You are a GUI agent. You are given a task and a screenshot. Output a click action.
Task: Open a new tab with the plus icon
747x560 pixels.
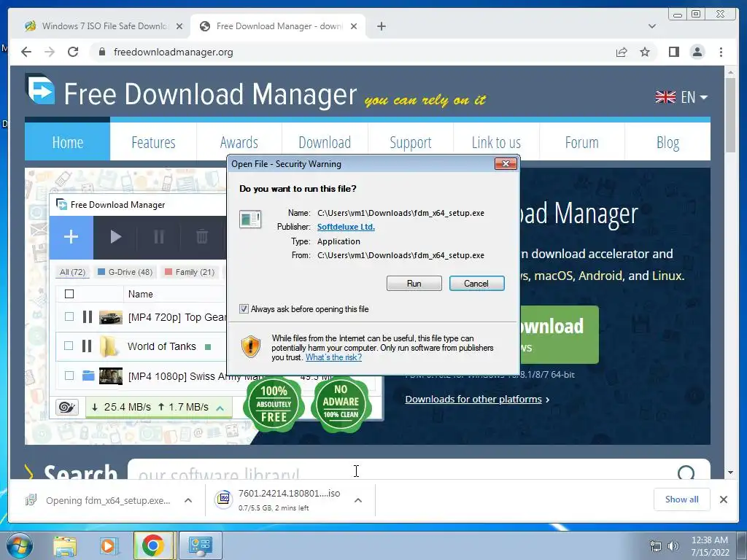click(x=381, y=26)
